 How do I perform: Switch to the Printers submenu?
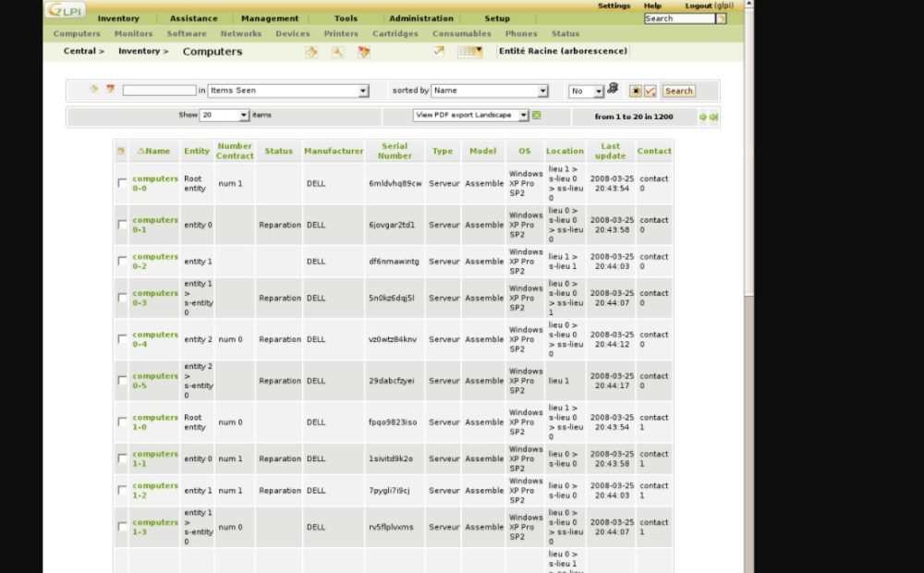pyautogui.click(x=341, y=33)
